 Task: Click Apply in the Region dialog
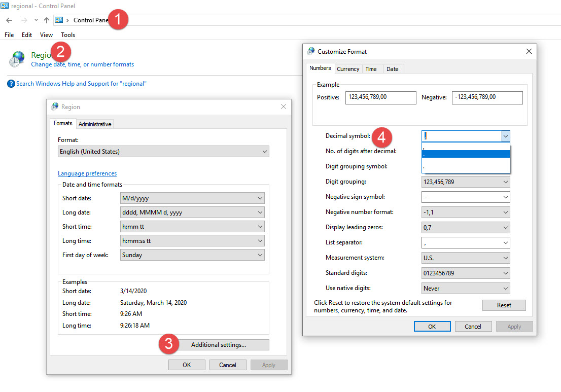(x=269, y=365)
